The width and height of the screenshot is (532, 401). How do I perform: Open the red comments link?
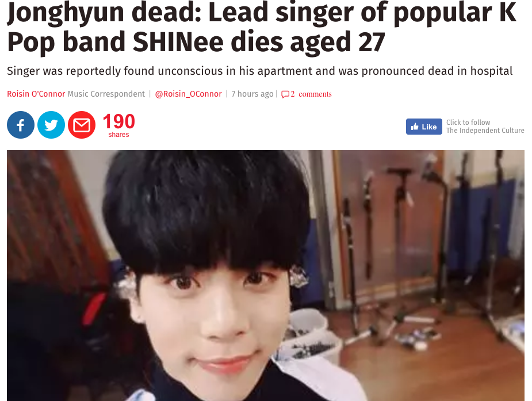point(315,94)
